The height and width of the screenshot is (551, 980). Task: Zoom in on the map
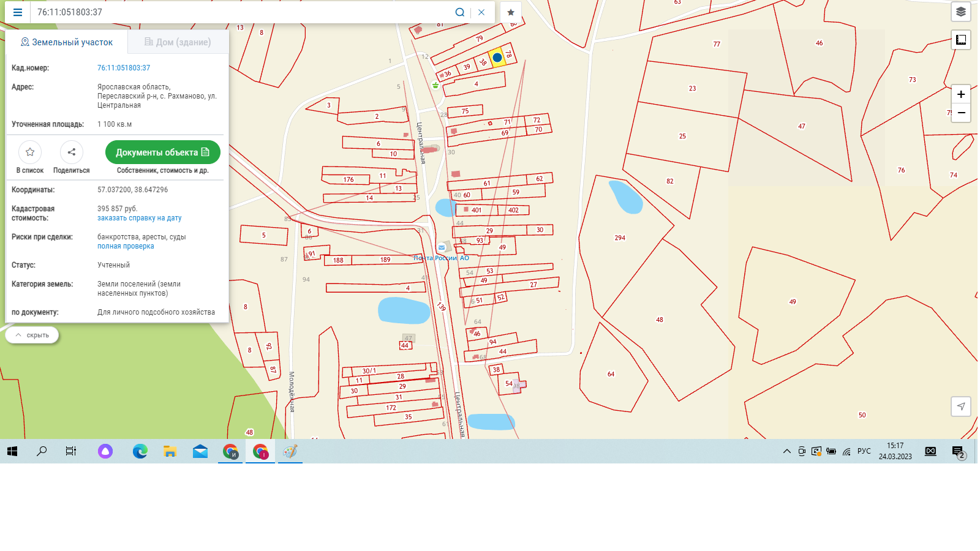[960, 94]
